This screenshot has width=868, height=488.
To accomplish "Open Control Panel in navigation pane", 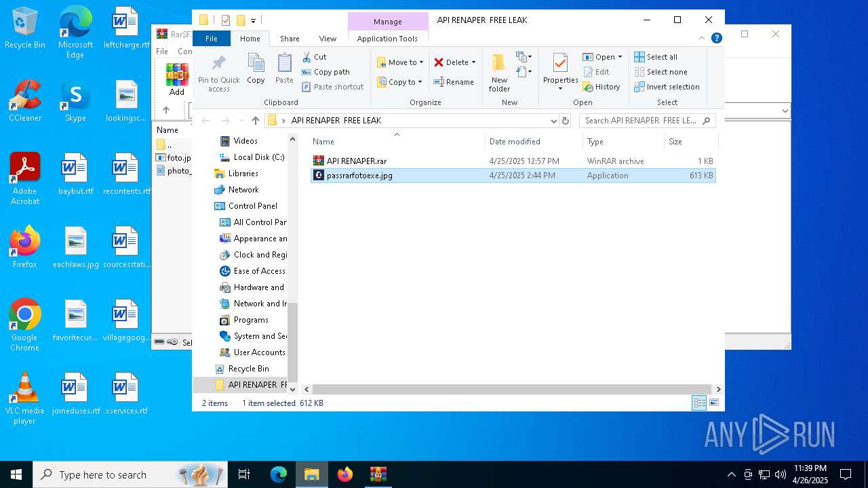I will [x=245, y=206].
